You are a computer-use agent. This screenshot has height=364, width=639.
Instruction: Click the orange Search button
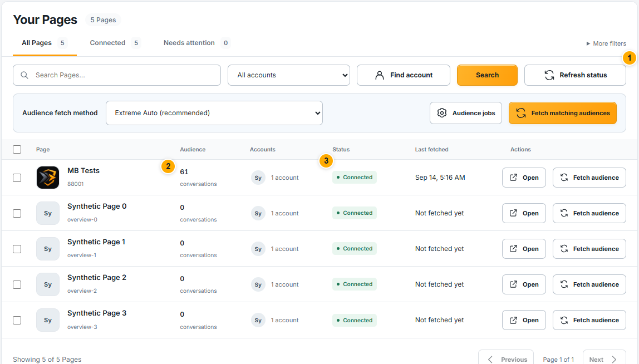pyautogui.click(x=487, y=75)
